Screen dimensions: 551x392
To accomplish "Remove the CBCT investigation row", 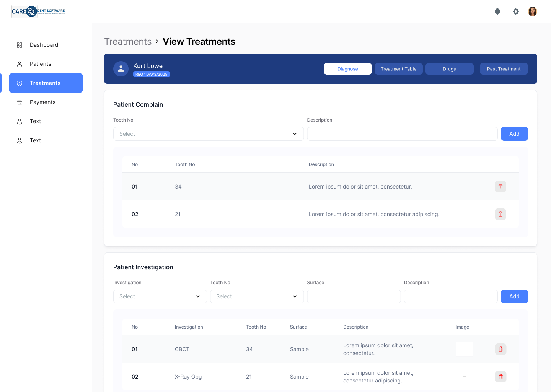I will coord(500,349).
